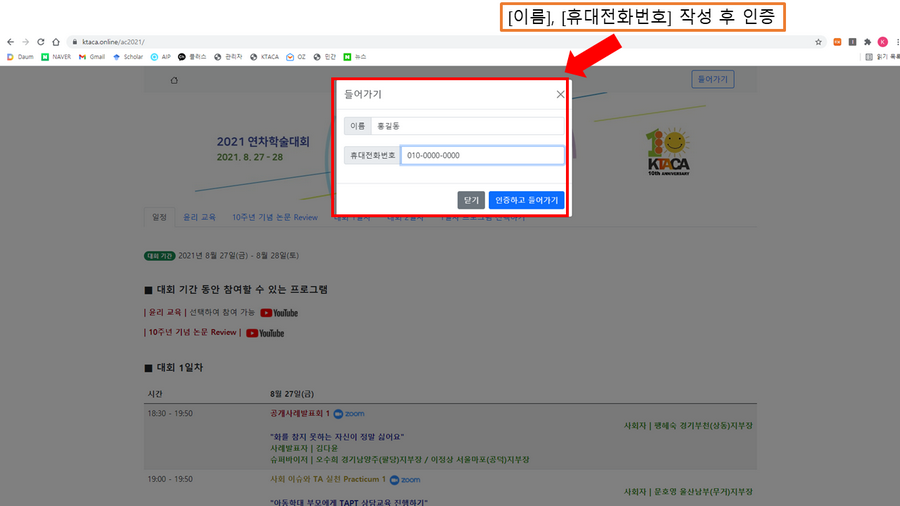Open the pink K profile avatar
Screen dimensions: 900x506
pos(883,42)
